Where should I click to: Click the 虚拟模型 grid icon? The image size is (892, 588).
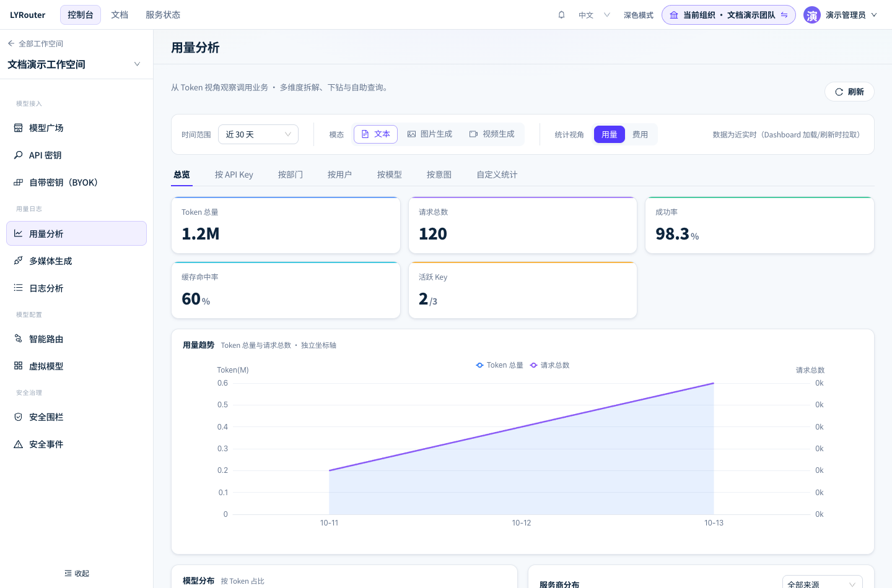click(18, 366)
